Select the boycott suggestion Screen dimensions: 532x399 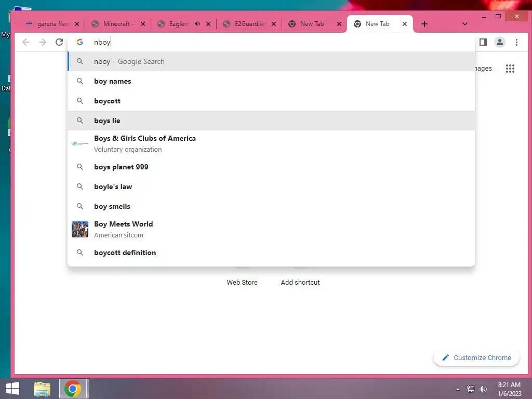(271, 101)
